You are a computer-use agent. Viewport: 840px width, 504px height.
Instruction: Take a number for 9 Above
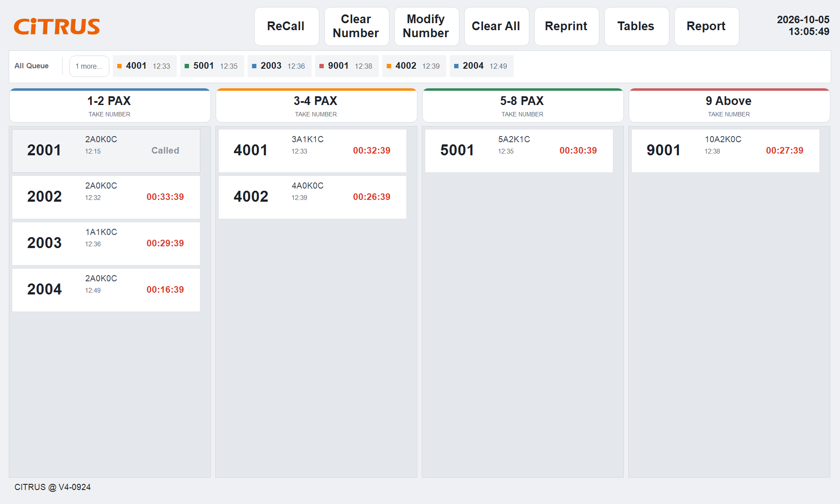click(x=729, y=106)
